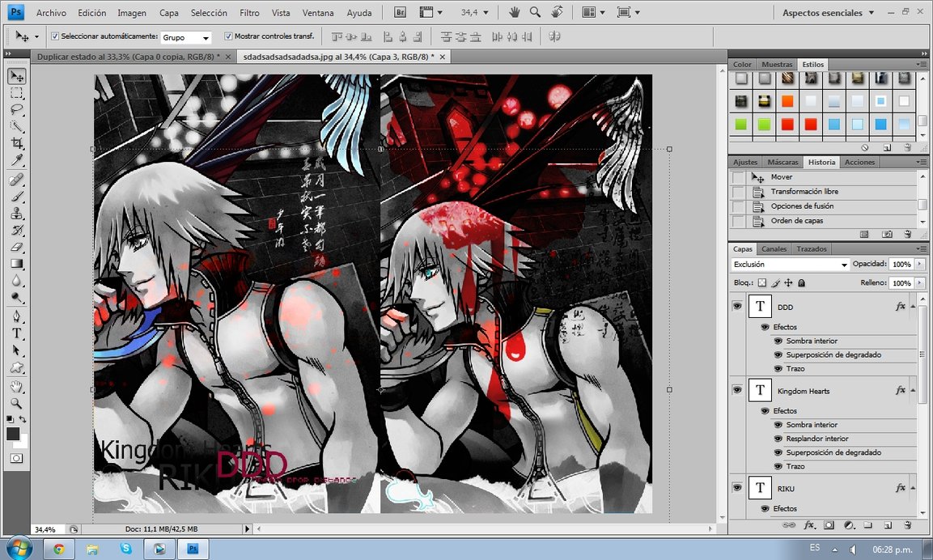Viewport: 933px width, 560px height.
Task: Open the Filtro menu
Action: click(x=249, y=13)
